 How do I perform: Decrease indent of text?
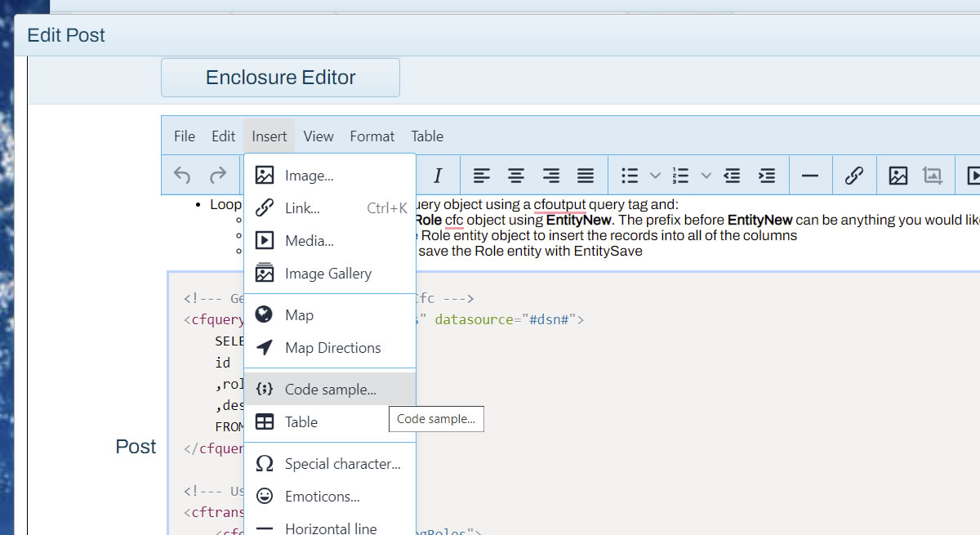point(733,175)
